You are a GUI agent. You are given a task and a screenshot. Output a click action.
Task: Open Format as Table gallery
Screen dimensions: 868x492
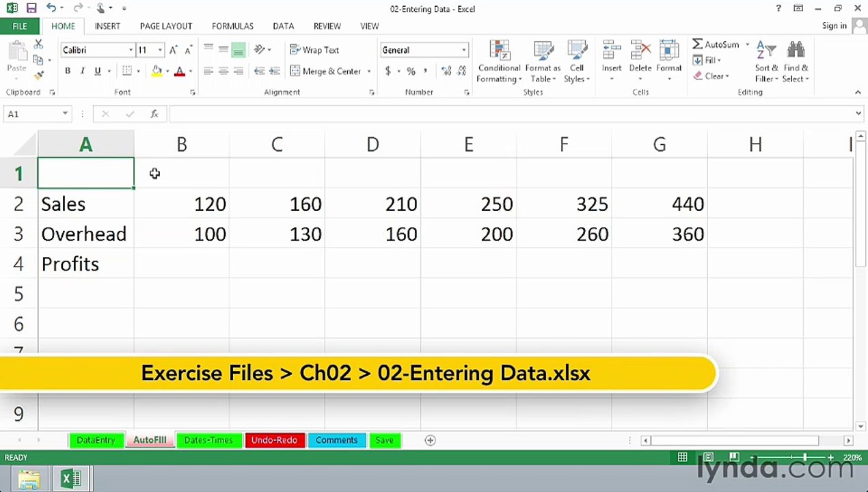[543, 62]
